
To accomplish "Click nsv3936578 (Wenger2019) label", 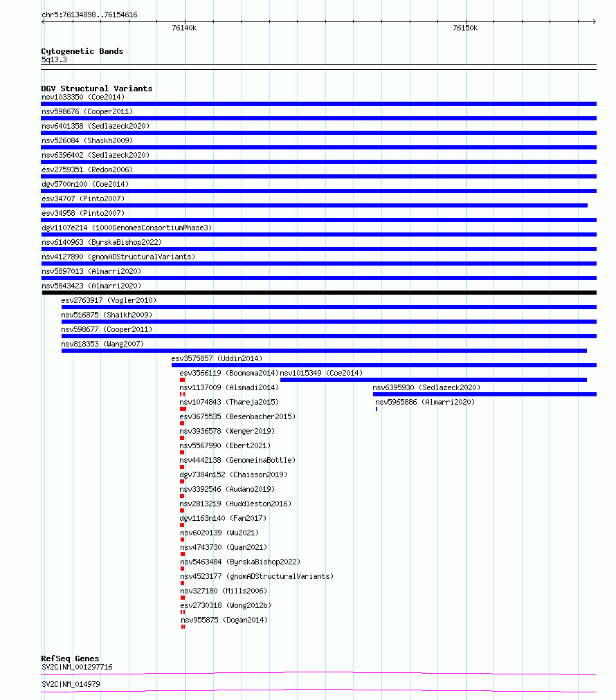I will (x=227, y=431).
